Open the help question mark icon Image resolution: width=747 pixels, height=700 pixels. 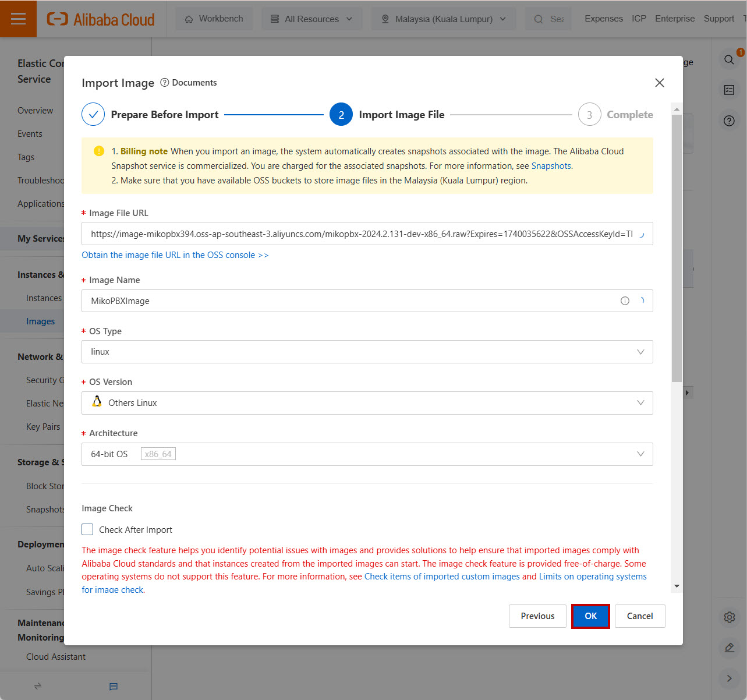coord(729,121)
